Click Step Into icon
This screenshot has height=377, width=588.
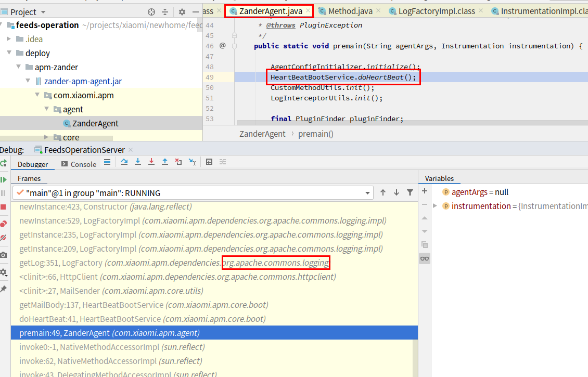click(137, 162)
